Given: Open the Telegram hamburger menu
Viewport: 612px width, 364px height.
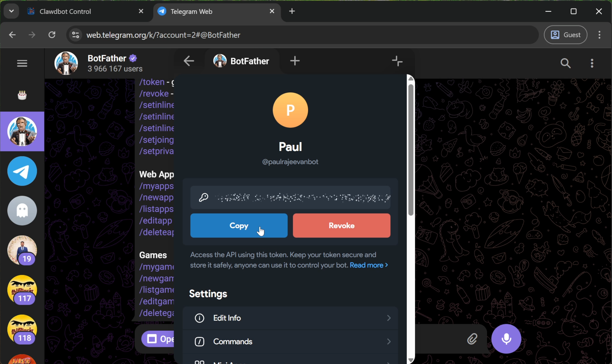Looking at the screenshot, I should 22,63.
